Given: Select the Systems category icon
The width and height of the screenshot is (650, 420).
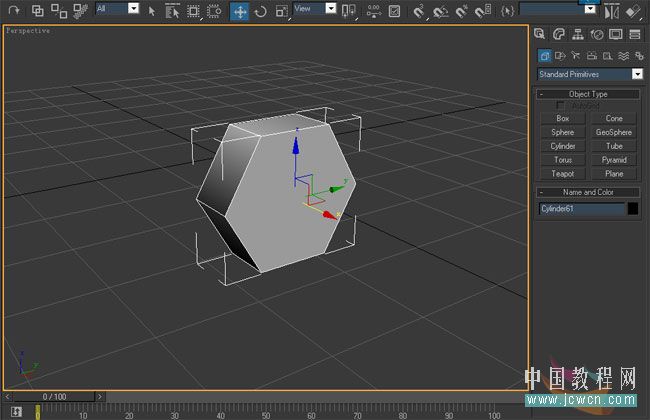Looking at the screenshot, I should tap(639, 56).
